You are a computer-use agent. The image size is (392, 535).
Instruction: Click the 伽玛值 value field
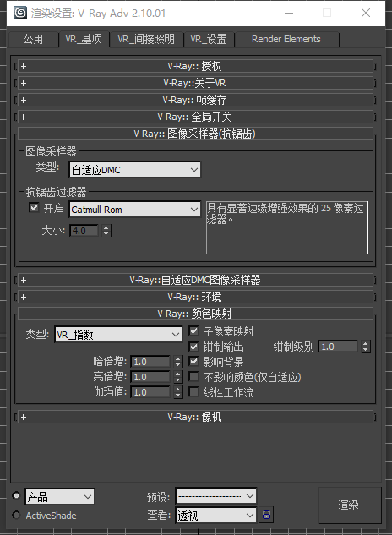tap(150, 392)
